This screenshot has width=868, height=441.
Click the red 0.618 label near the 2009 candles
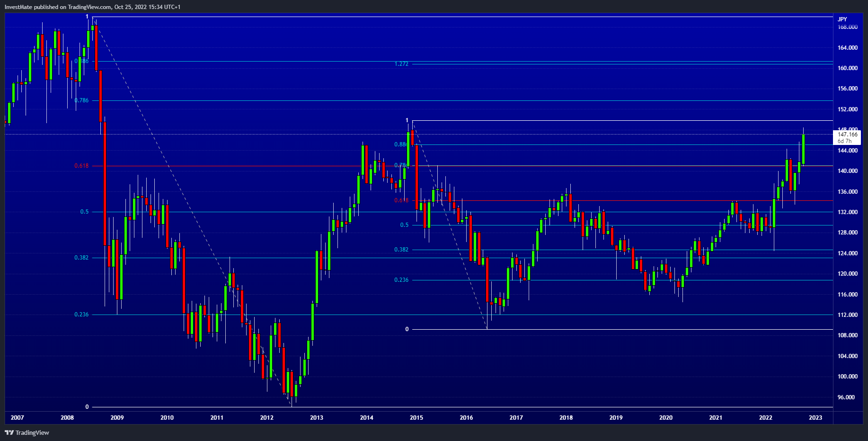point(81,166)
